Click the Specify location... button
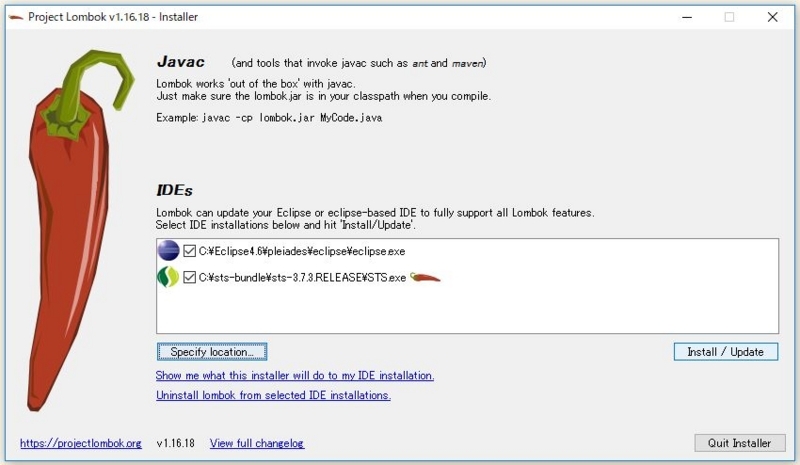The image size is (800, 465). point(212,352)
